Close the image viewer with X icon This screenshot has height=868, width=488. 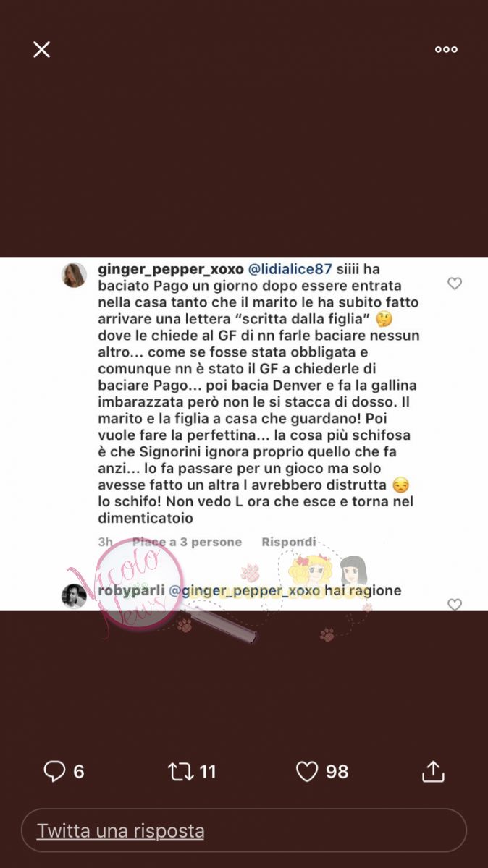tap(42, 49)
